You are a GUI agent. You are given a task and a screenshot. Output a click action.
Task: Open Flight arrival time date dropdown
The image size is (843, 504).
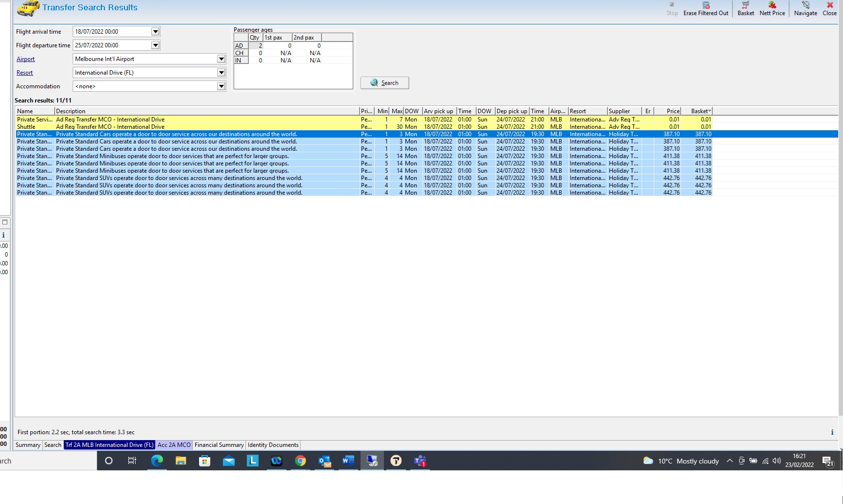(155, 32)
